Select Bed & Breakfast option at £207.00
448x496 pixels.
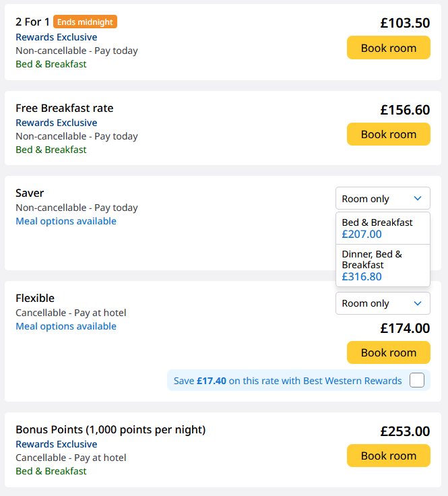[382, 228]
